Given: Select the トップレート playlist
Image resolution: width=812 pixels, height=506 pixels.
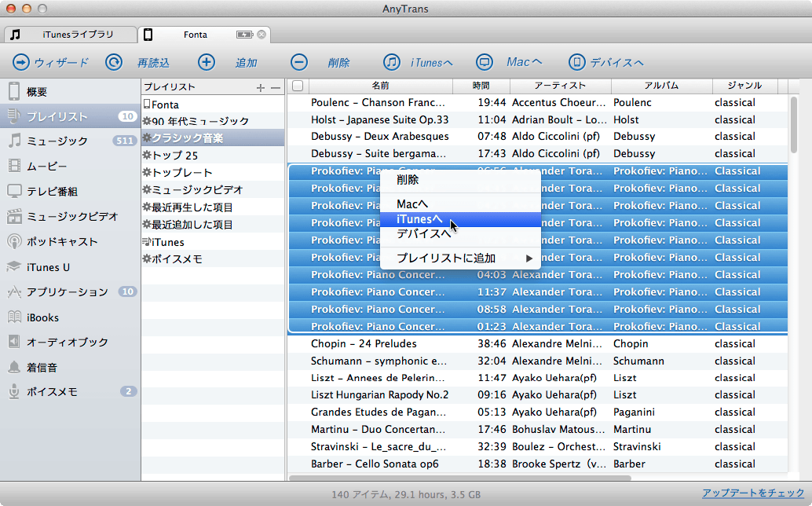Looking at the screenshot, I should pyautogui.click(x=213, y=173).
